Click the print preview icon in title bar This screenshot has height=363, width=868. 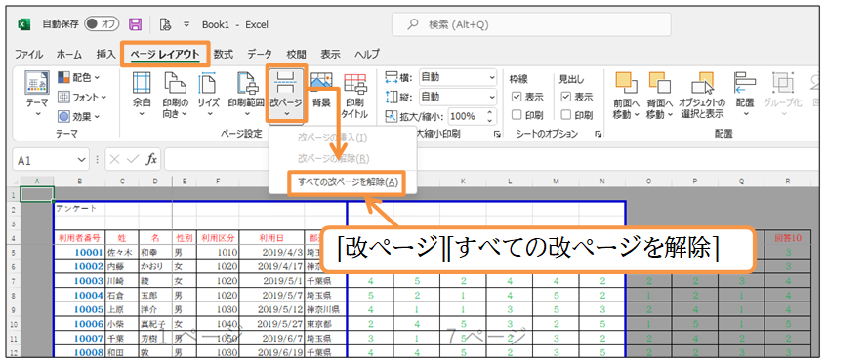coord(165,24)
